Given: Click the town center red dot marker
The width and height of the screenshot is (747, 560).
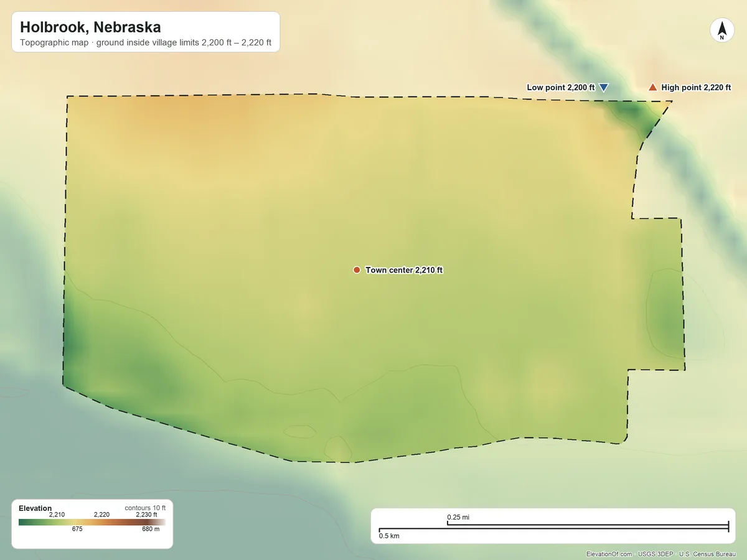Looking at the screenshot, I should point(357,270).
